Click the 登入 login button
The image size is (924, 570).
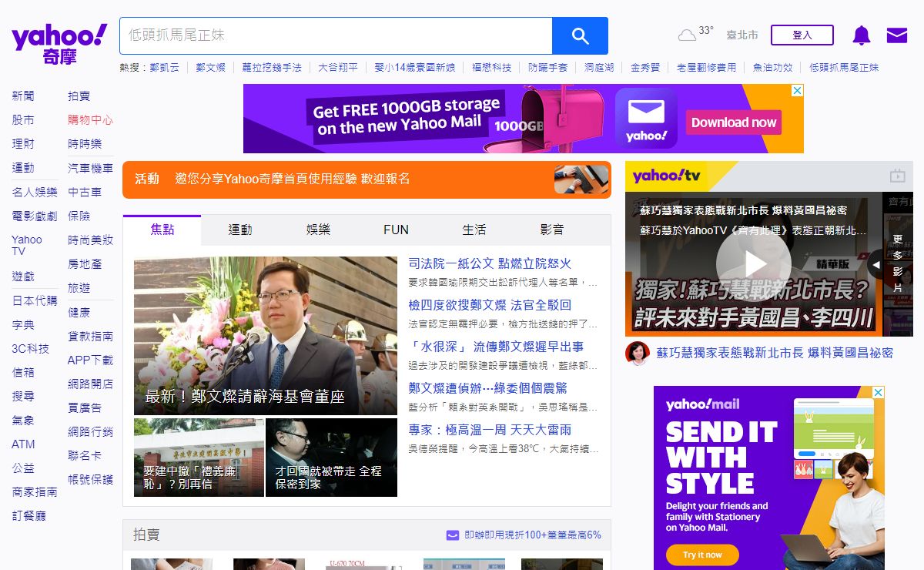(802, 35)
